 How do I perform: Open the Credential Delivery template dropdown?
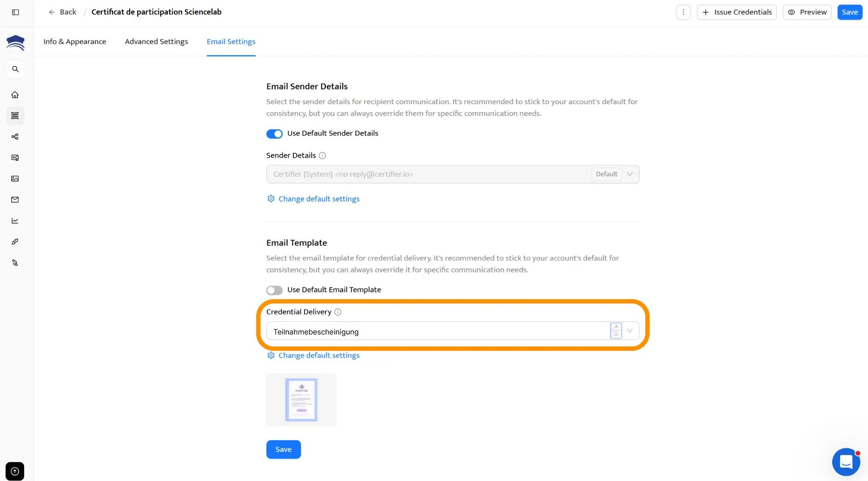(630, 330)
